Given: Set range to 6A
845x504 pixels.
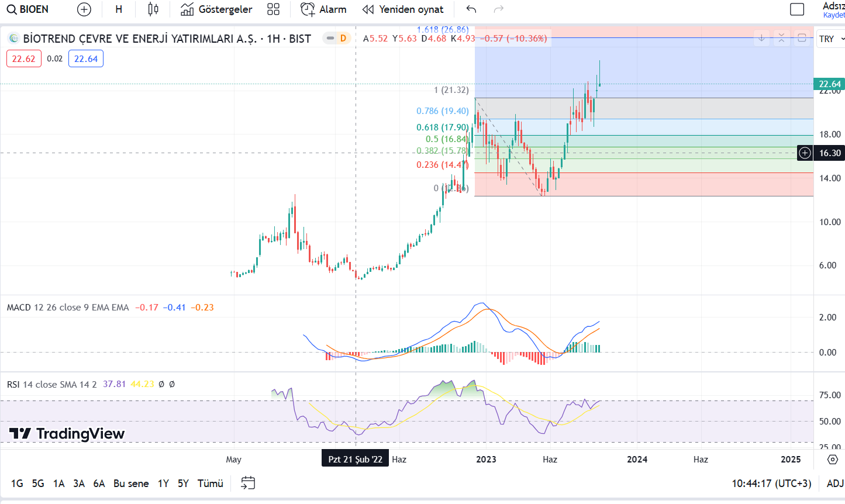Looking at the screenshot, I should pos(99,484).
